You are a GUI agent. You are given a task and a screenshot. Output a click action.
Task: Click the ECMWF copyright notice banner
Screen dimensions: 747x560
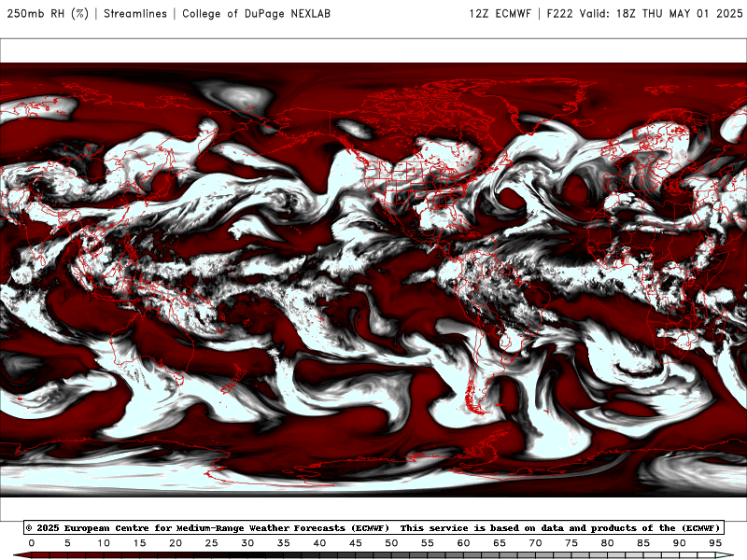pyautogui.click(x=373, y=527)
